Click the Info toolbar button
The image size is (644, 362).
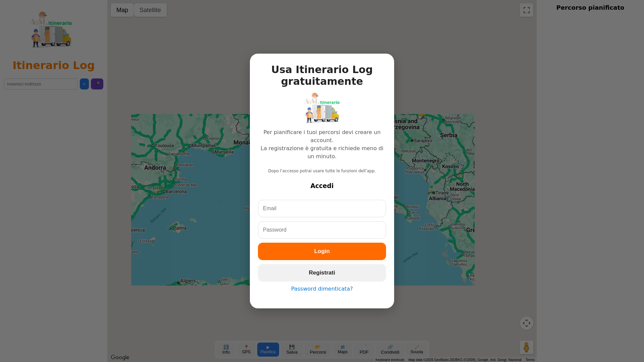pos(226,350)
